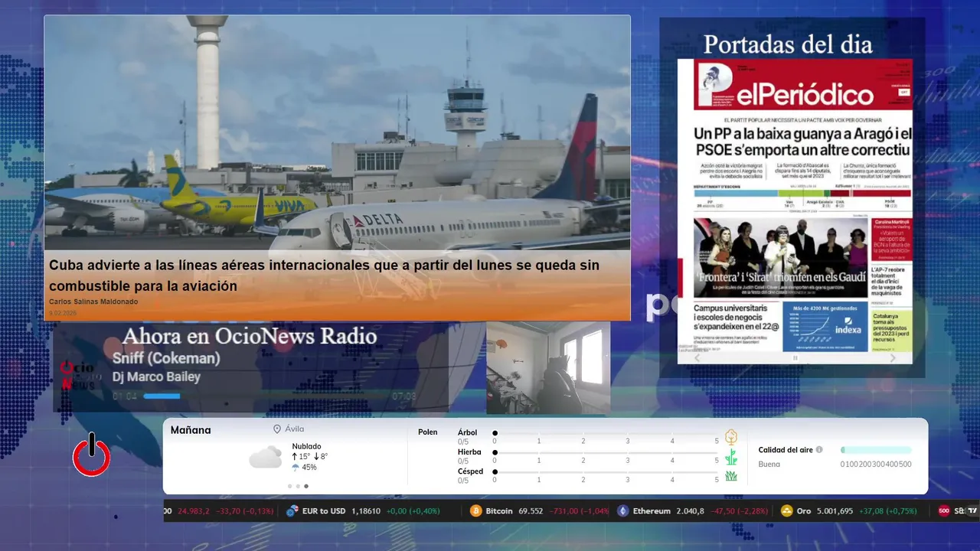Click the 'Nublado' weather condition text
Viewport: 980px width, 551px height.
(306, 446)
